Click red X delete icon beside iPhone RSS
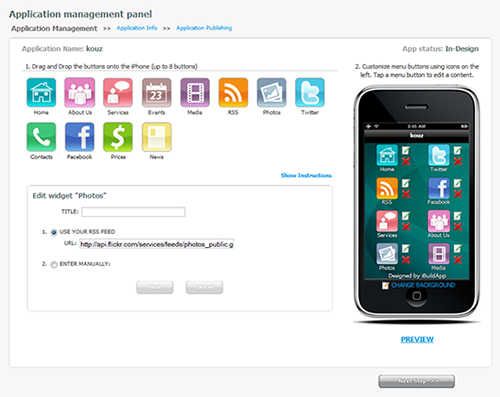 tap(406, 194)
